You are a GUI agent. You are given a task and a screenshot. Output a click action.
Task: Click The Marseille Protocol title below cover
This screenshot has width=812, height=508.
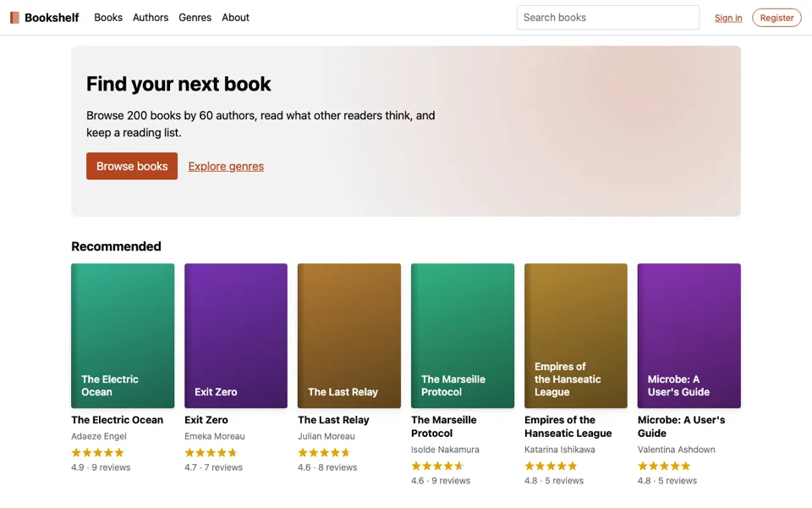click(x=444, y=427)
